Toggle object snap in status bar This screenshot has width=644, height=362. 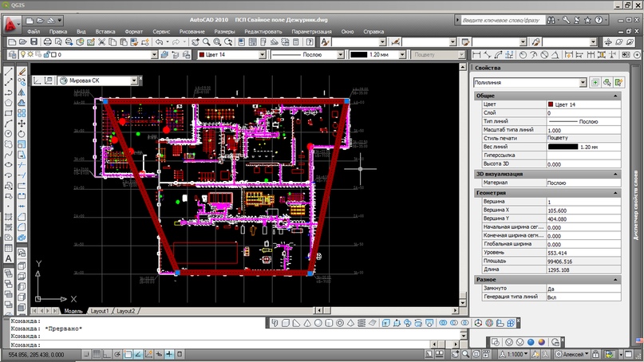(128, 354)
